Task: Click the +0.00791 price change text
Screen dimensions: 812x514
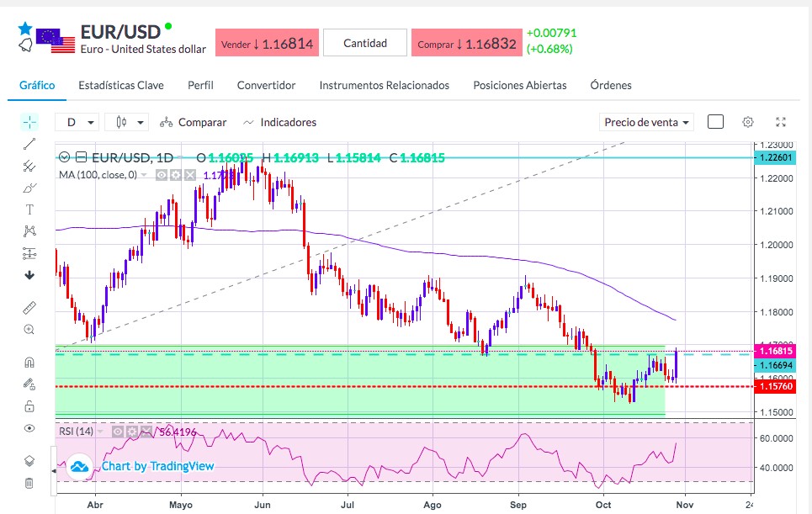Action: coord(551,33)
